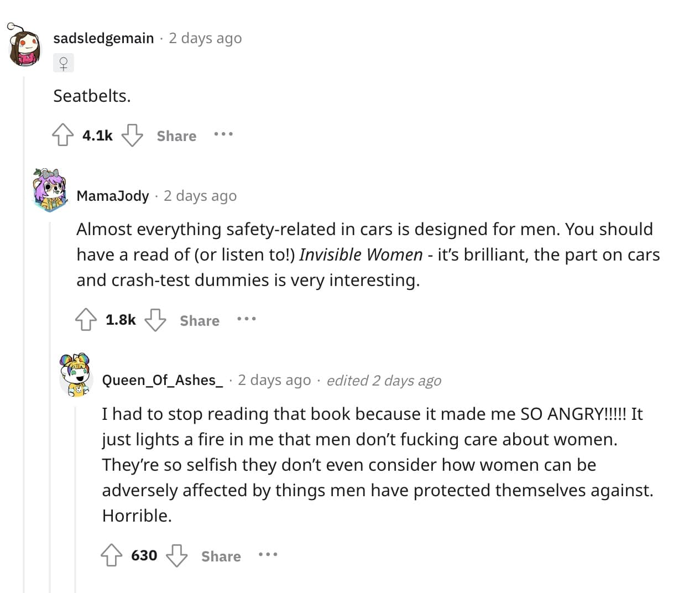Open the overflow menu on the Seatbelts comment
Image resolution: width=700 pixels, height=593 pixels.
[x=223, y=134]
